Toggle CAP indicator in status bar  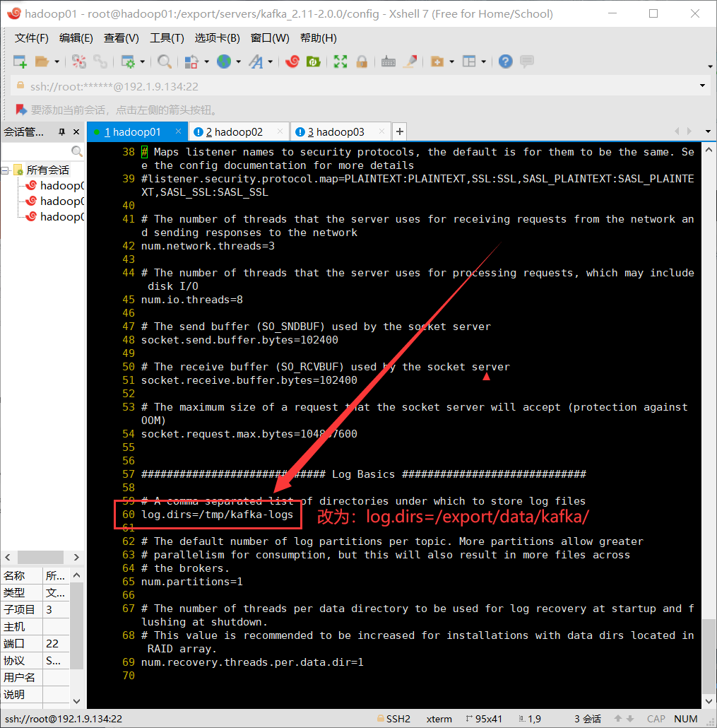655,719
